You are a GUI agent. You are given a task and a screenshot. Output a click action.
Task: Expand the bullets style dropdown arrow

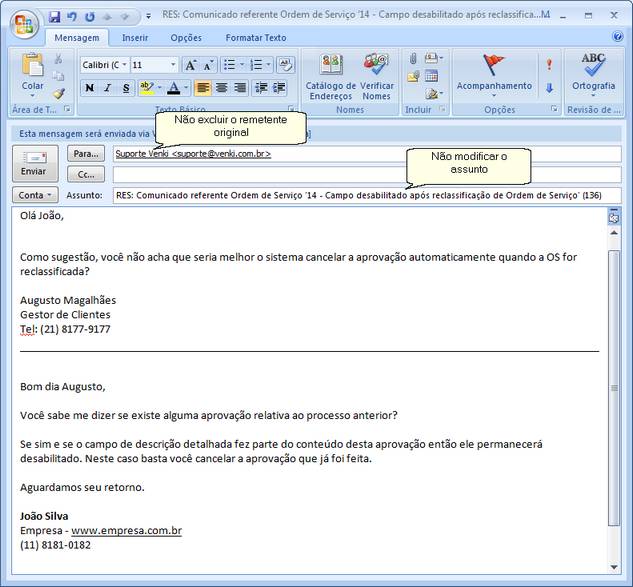click(x=242, y=65)
